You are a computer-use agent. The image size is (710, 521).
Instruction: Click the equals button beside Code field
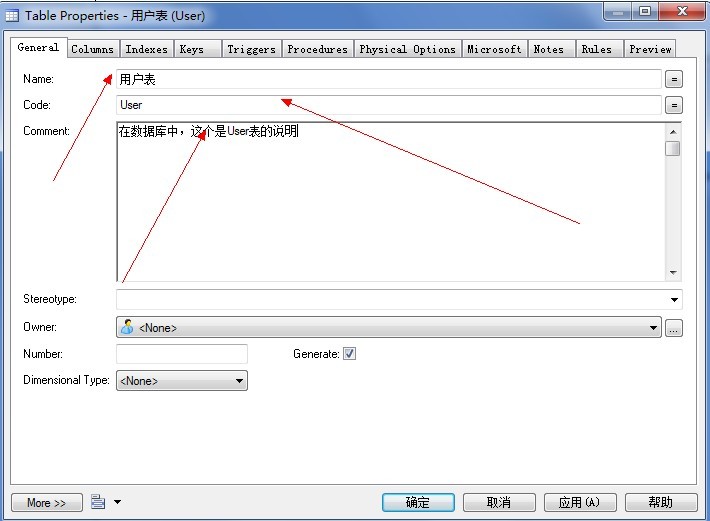[x=674, y=105]
